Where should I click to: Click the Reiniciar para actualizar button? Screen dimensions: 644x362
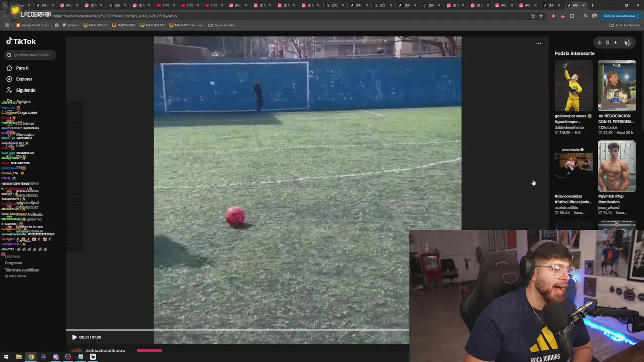(621, 16)
